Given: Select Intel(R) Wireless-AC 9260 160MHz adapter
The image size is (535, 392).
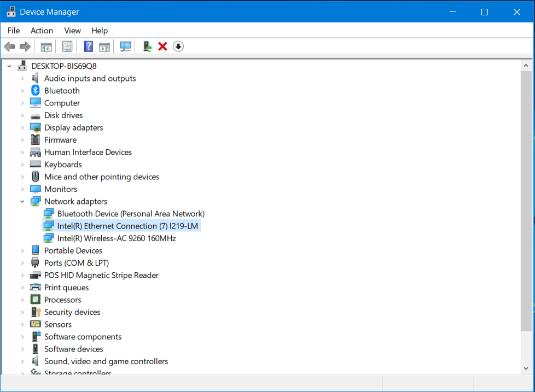Looking at the screenshot, I should [117, 238].
